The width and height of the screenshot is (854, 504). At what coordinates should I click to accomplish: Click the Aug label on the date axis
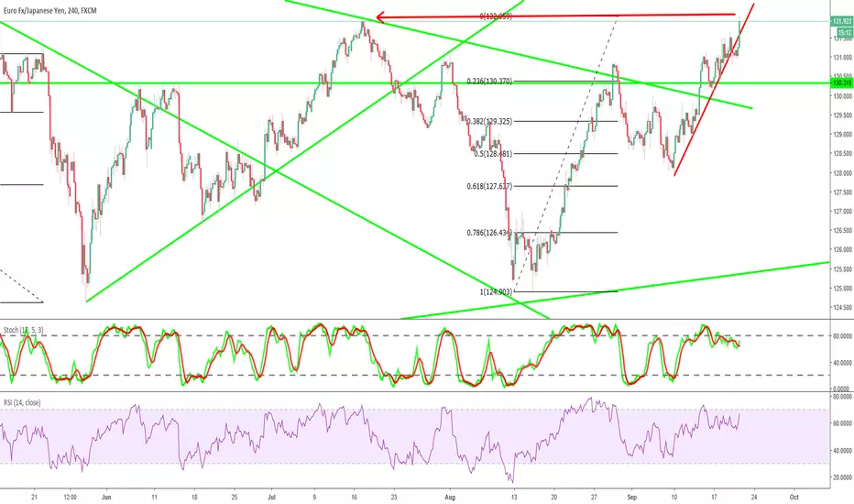click(x=450, y=497)
